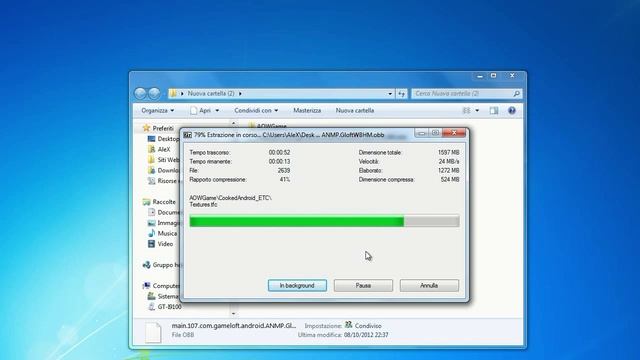Open AleX folder in navigation pane
The width and height of the screenshot is (640, 360).
coord(164,149)
